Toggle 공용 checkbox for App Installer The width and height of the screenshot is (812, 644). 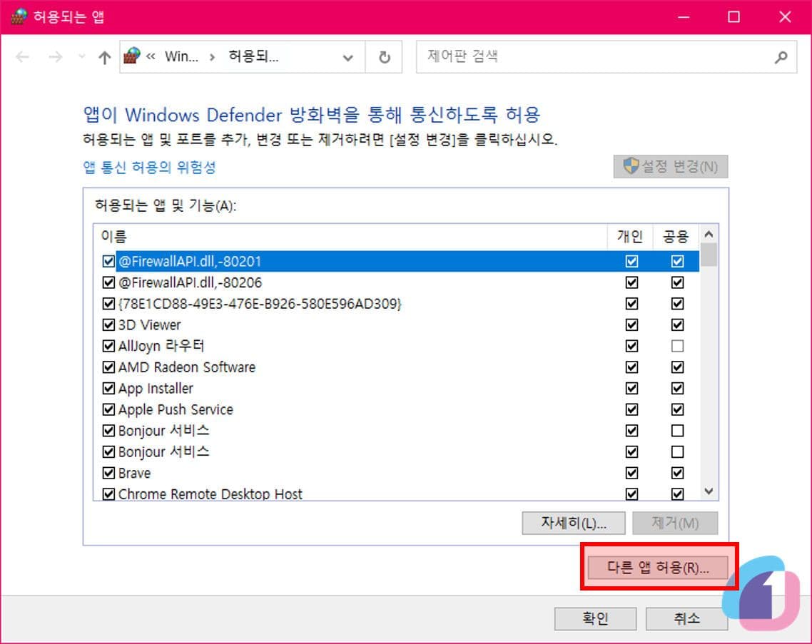click(x=677, y=388)
